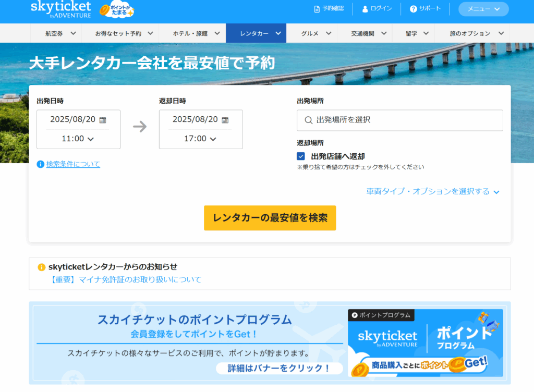Click the サポート header link
Image resolution: width=534 pixels, height=392 pixels.
click(x=426, y=9)
